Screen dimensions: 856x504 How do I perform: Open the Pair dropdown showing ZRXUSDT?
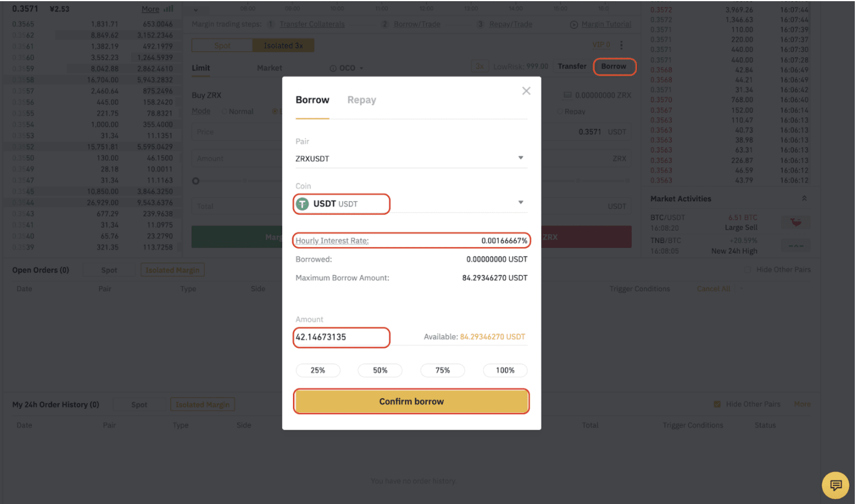[411, 159]
